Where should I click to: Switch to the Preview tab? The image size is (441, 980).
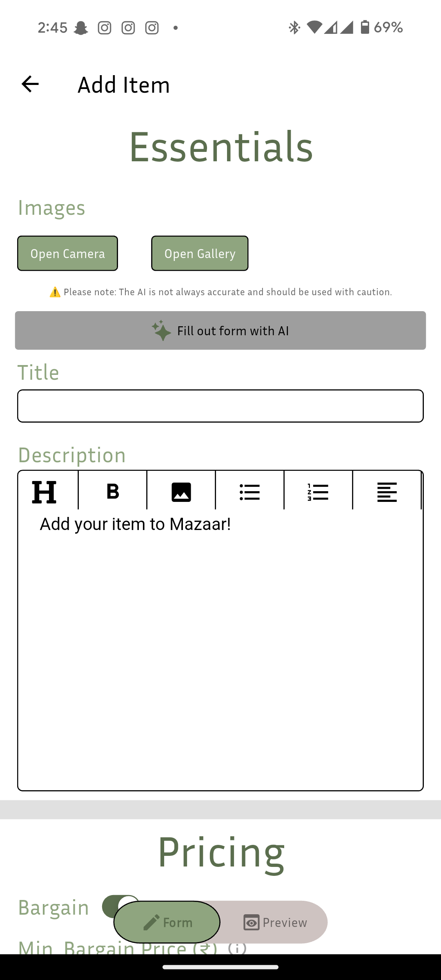275,922
